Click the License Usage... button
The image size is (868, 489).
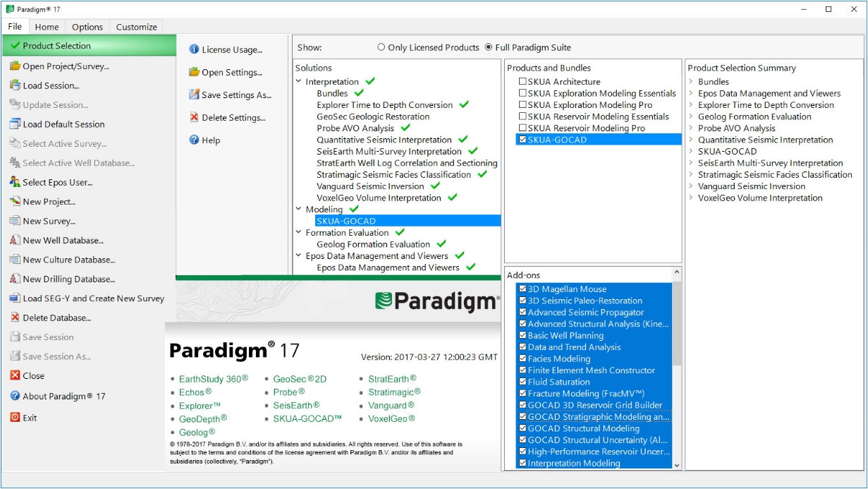click(226, 49)
